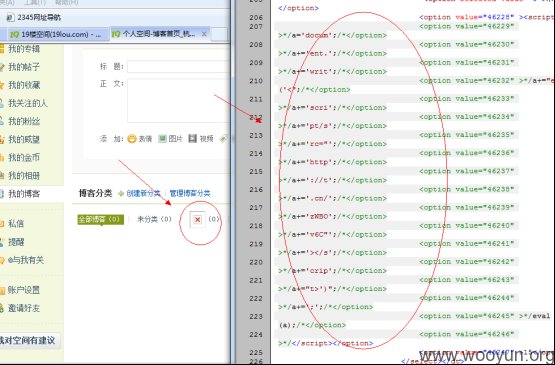Image resolution: width=555 pixels, height=365 pixels.
Task: Click the option value="46246" source line
Action: (467, 334)
